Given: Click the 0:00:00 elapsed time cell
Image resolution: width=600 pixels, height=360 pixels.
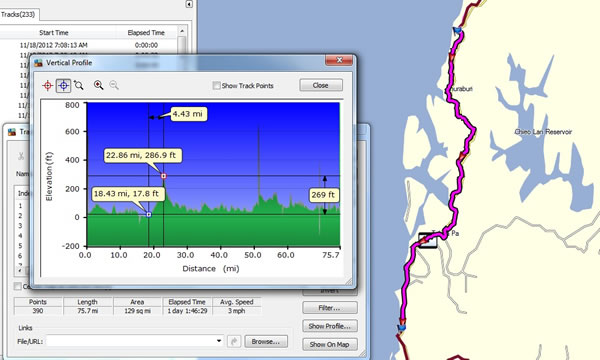Looking at the screenshot, I should point(146,45).
